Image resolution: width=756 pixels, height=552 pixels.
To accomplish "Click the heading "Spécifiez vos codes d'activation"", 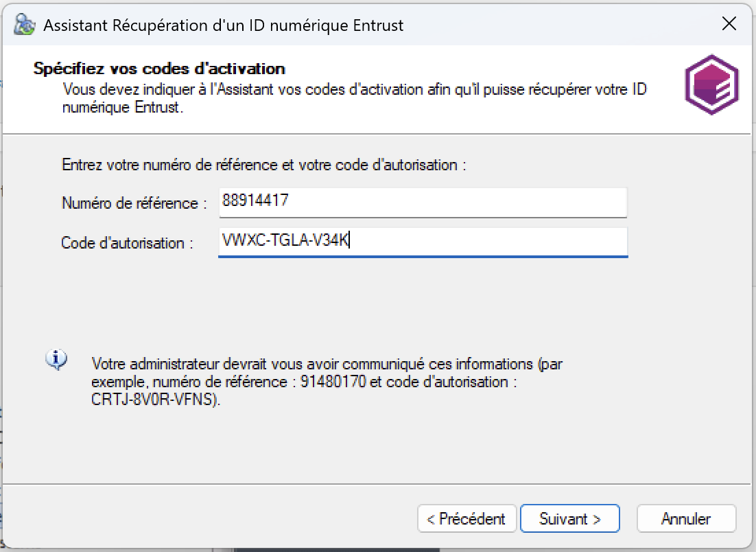I will [159, 69].
